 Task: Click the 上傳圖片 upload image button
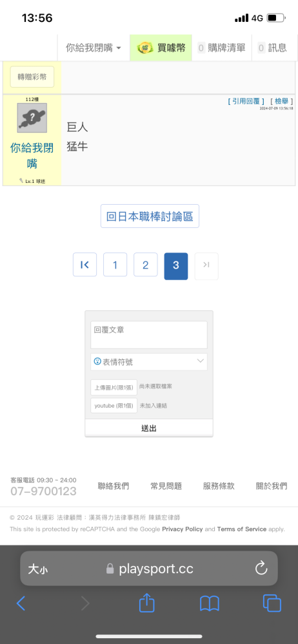point(114,387)
